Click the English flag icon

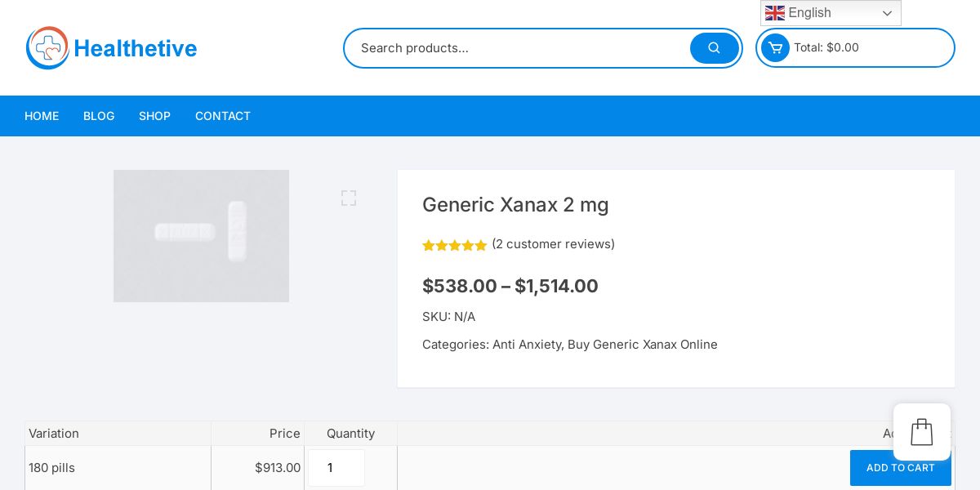[x=774, y=13]
